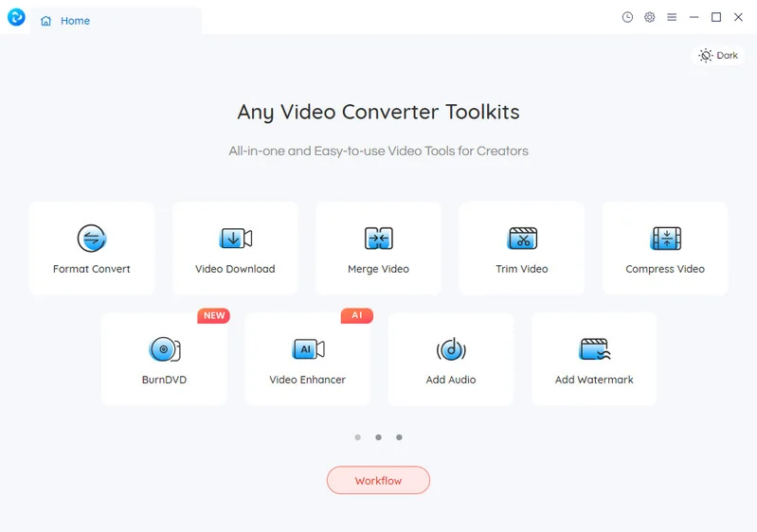The width and height of the screenshot is (757, 532).
Task: Go to the first page dot
Action: tap(358, 437)
